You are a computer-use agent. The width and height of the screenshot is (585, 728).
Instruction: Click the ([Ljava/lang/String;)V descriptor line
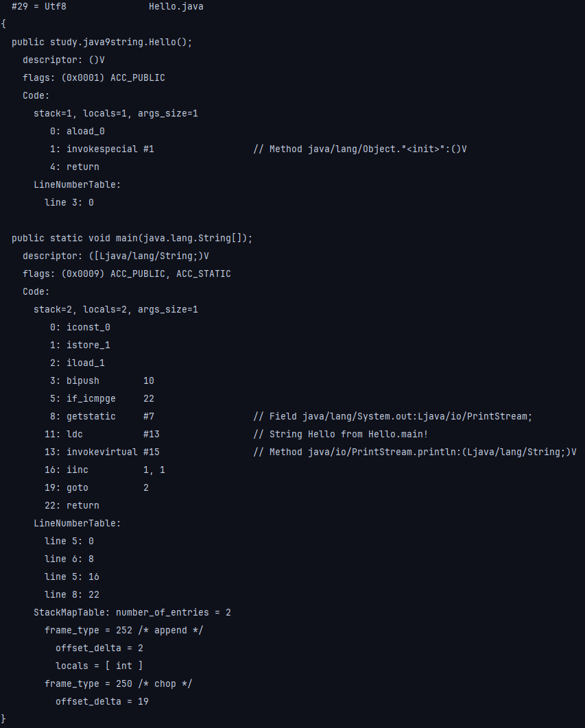(x=115, y=256)
